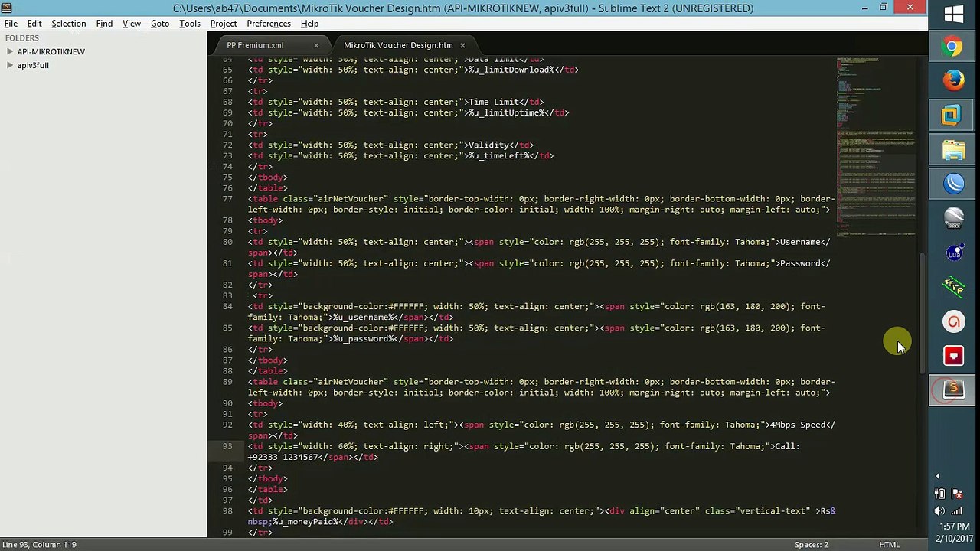Select the API-MIKROTIKNEW folder in sidebar
This screenshot has height=551, width=980.
[x=51, y=51]
